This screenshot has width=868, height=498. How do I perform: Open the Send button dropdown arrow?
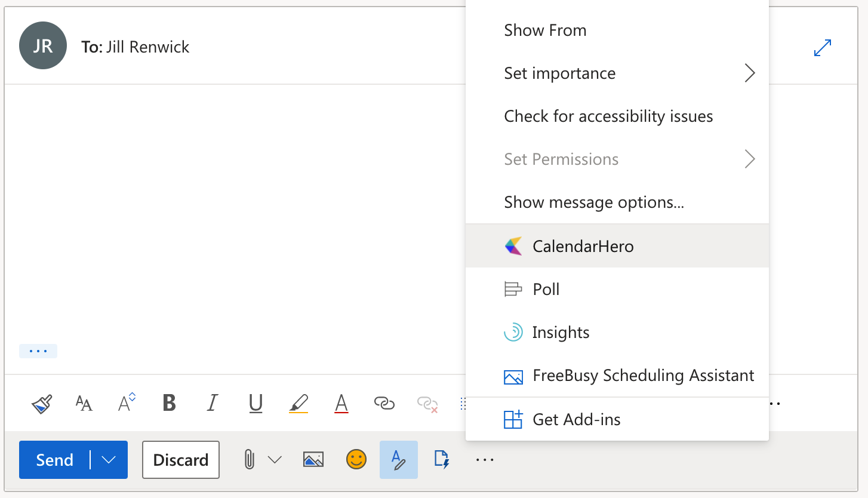click(108, 459)
